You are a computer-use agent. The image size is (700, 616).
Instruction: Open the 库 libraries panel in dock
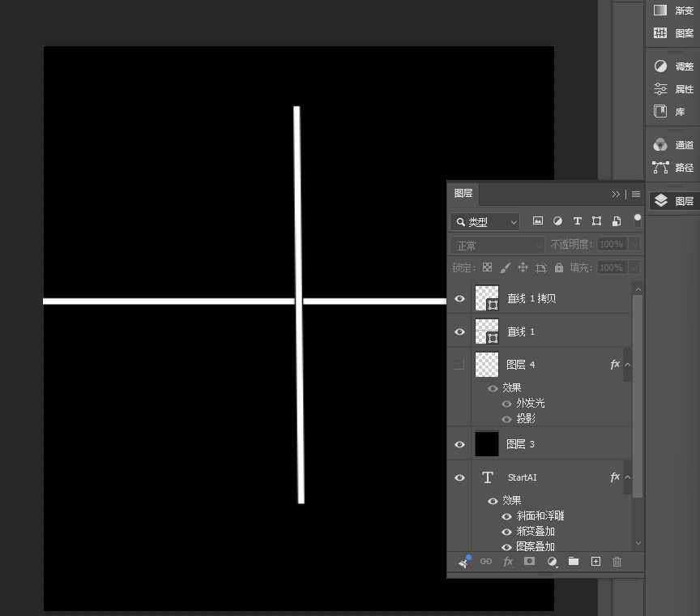click(x=668, y=111)
